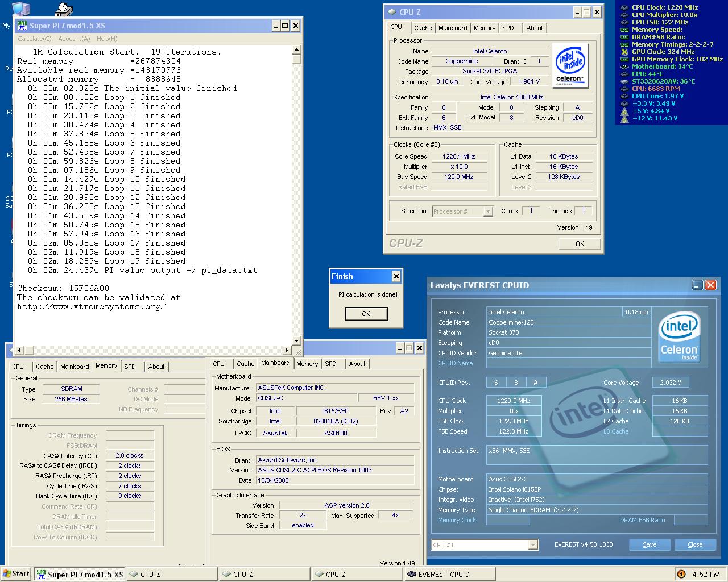Click '9 clocks' Bank Cycle Time value
Viewport: 728px width, 582px height.
pos(130,496)
